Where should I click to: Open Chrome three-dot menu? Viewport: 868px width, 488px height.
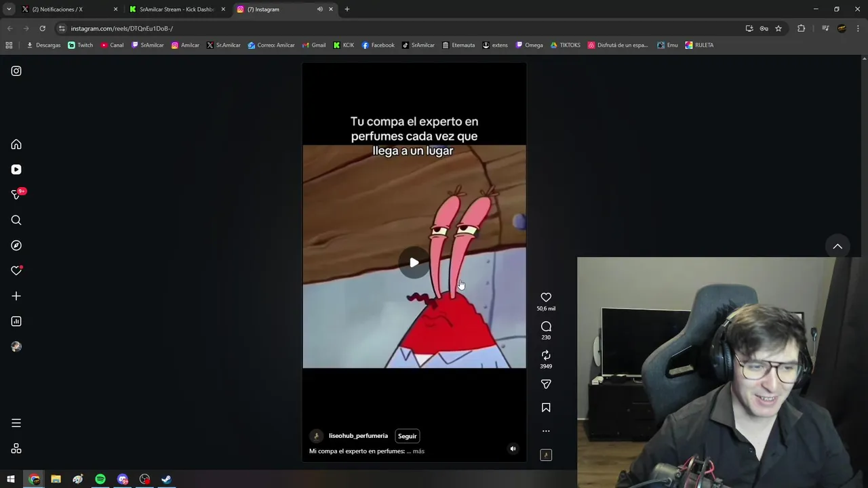point(859,28)
